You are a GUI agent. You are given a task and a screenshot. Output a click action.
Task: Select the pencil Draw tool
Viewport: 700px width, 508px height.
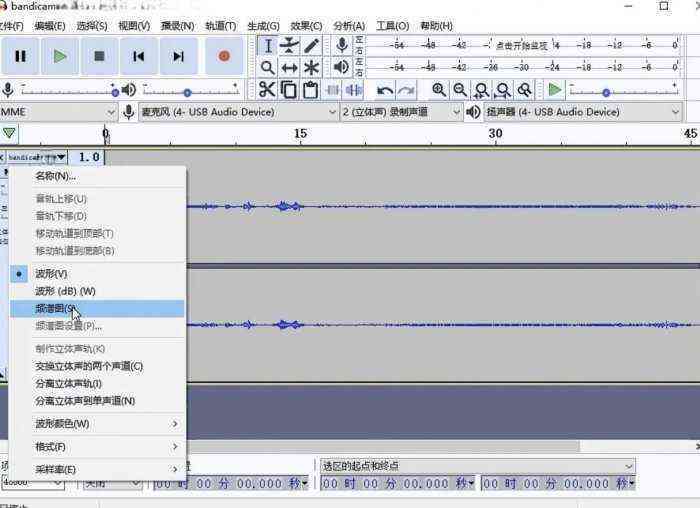point(311,46)
